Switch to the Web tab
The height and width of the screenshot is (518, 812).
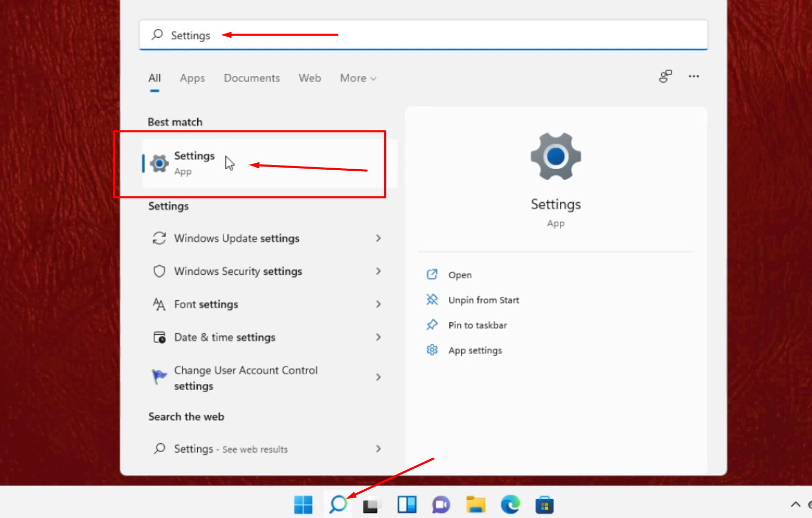tap(310, 78)
